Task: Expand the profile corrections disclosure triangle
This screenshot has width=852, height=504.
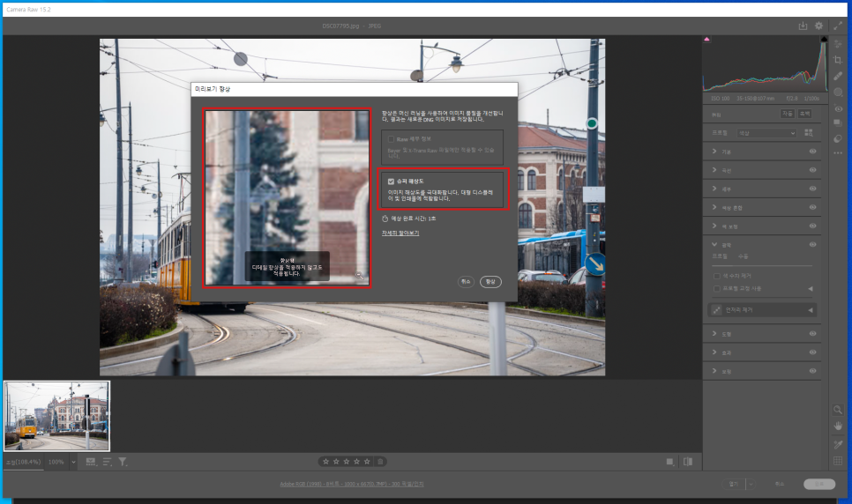Action: 811,288
